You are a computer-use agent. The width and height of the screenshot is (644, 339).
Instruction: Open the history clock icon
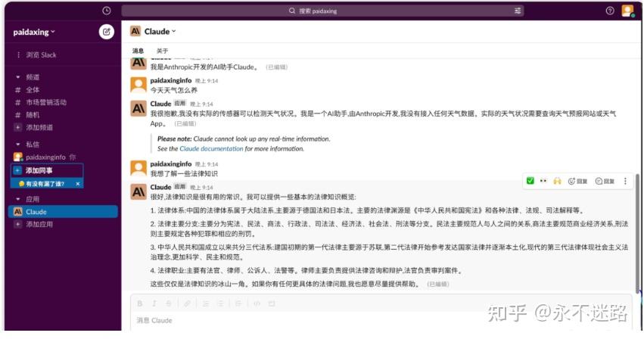click(x=107, y=11)
